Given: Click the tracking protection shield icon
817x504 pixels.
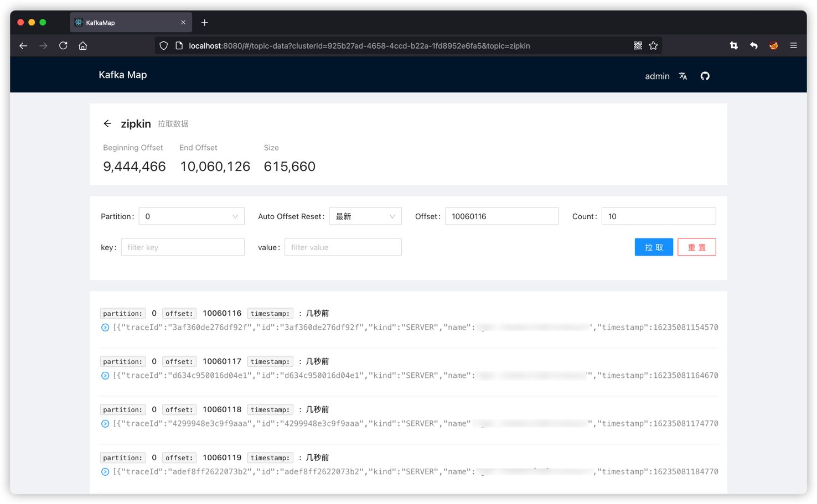Looking at the screenshot, I should tap(163, 45).
